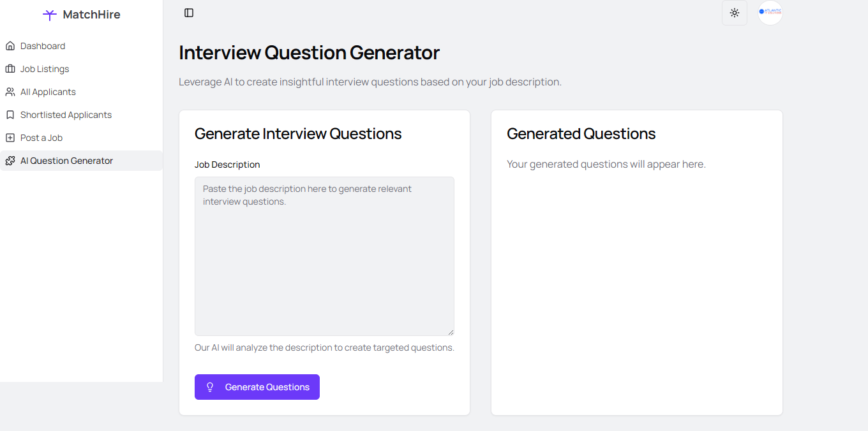Screen dimensions: 868x431
Task: Click the Dashboard home icon
Action: coord(10,46)
